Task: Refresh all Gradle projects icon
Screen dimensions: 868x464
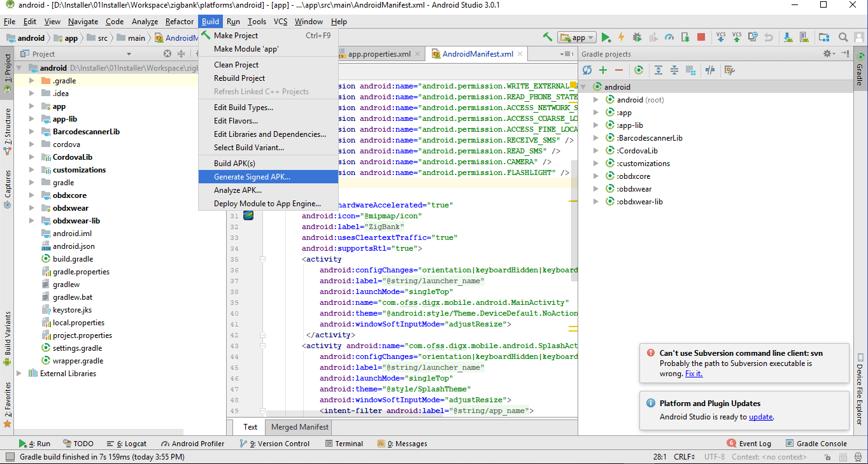Action: pyautogui.click(x=587, y=70)
